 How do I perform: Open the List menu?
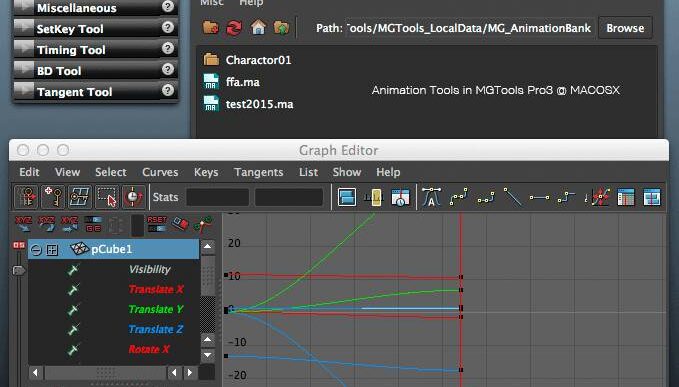point(308,172)
